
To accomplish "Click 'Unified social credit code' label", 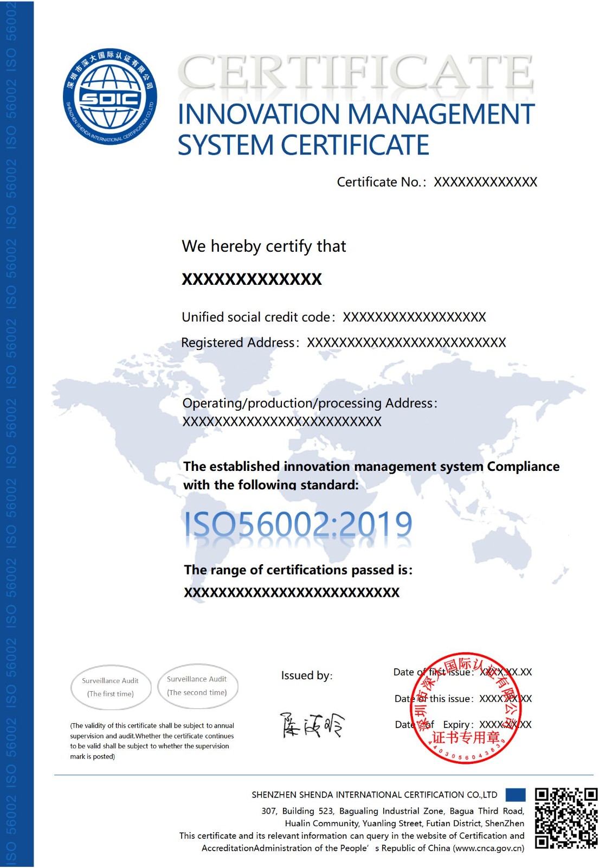I will (258, 317).
